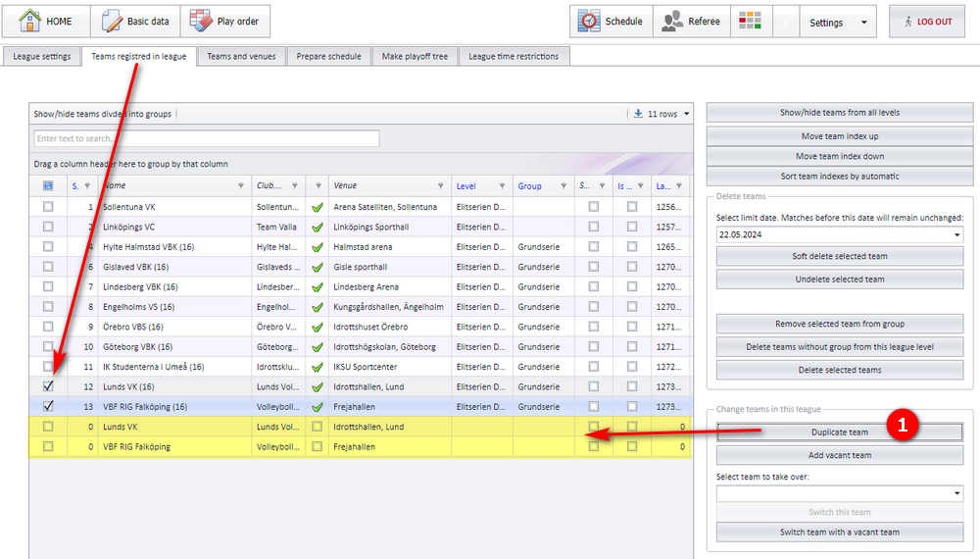Click the Name column filter icon

(x=241, y=185)
